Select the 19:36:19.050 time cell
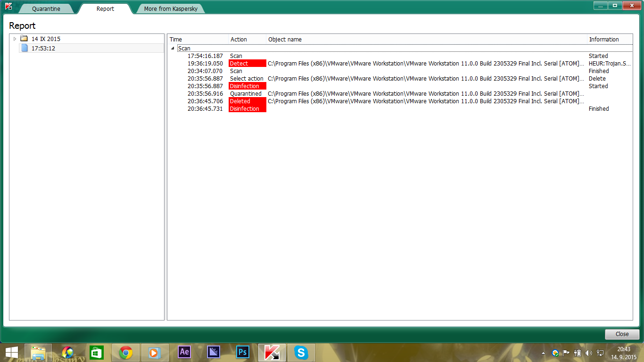The width and height of the screenshot is (644, 362). tap(205, 64)
